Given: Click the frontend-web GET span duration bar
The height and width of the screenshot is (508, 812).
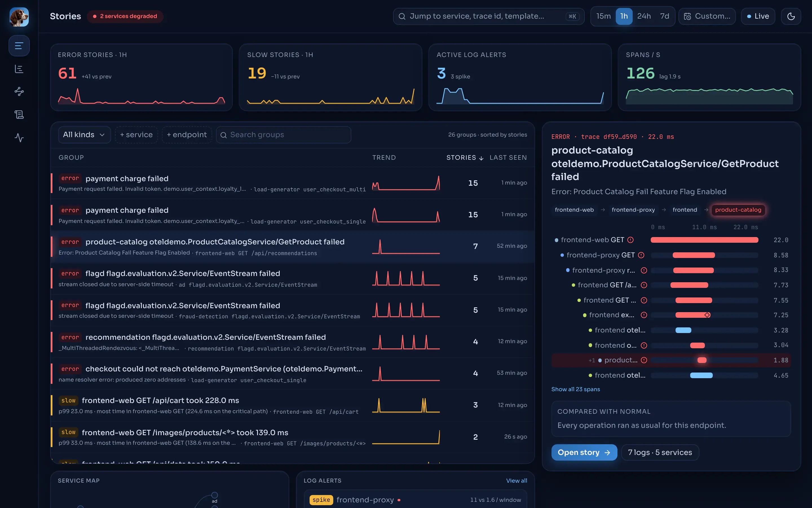Looking at the screenshot, I should tap(704, 240).
